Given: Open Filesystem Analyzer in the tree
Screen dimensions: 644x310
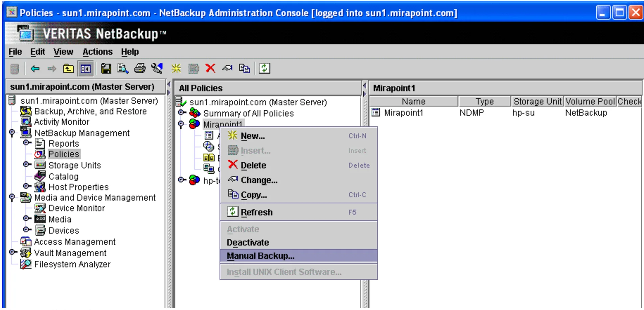Looking at the screenshot, I should tap(72, 264).
